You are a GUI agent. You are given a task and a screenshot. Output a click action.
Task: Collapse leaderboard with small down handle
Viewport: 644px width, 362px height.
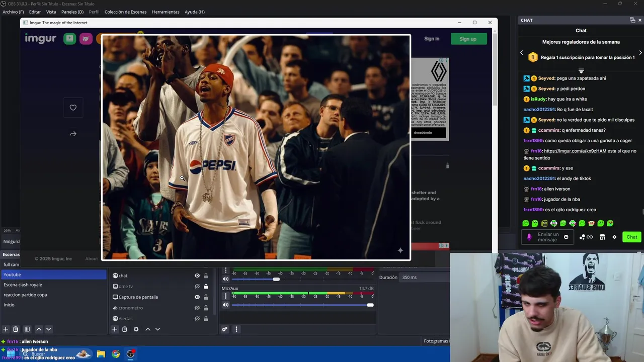click(581, 71)
